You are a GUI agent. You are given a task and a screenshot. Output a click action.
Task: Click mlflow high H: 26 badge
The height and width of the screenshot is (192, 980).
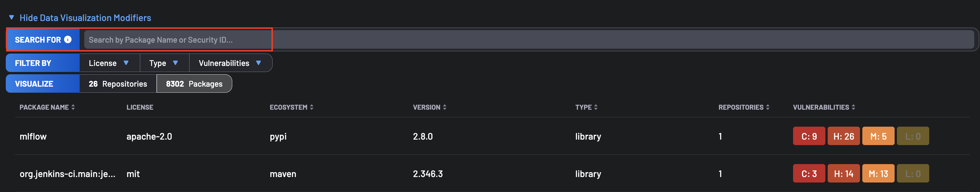coord(844,136)
